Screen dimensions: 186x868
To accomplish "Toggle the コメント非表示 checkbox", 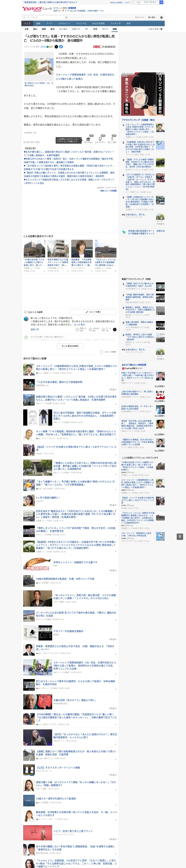I will [102, 352].
